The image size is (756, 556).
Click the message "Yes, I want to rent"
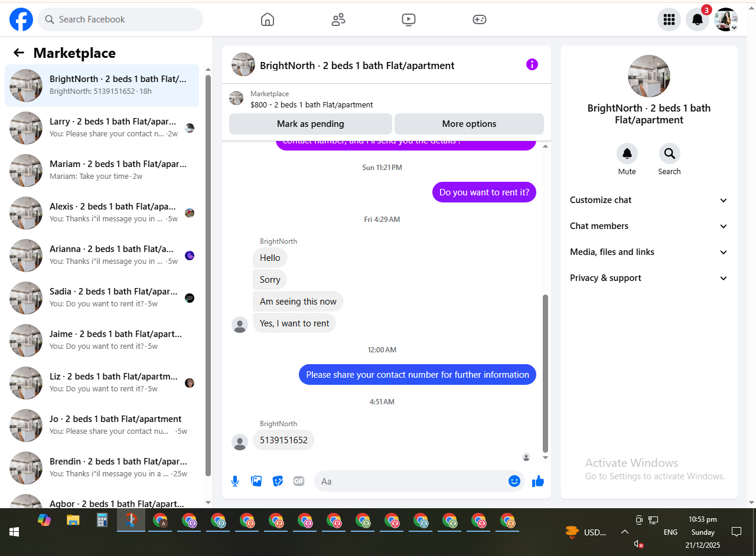coord(295,323)
